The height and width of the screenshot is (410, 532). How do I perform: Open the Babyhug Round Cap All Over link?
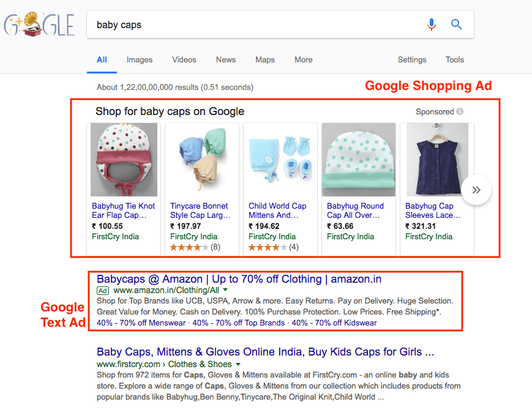pyautogui.click(x=355, y=211)
